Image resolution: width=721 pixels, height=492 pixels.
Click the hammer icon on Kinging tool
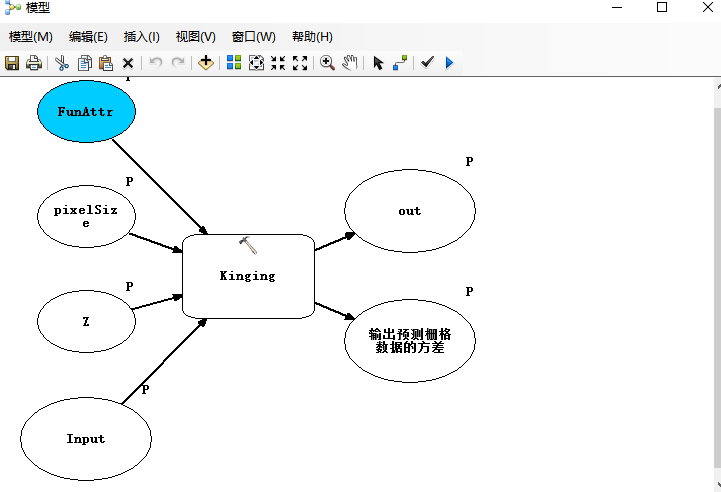click(x=248, y=246)
